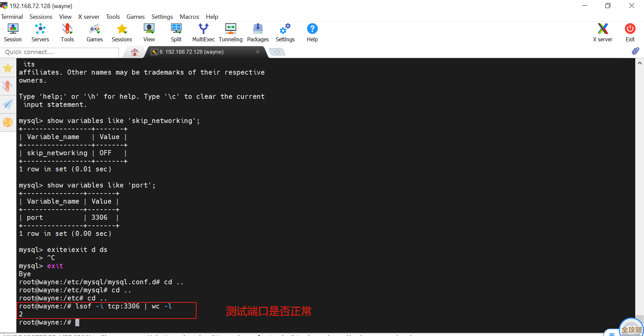Open a new tab with the plus button
Screen dimensions: 644x336
tap(277, 52)
